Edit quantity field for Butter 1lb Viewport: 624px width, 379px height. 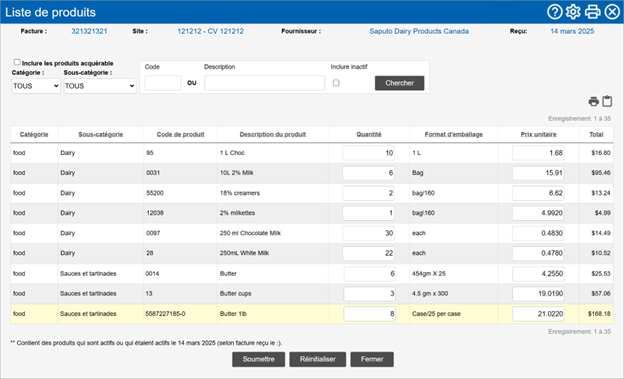[370, 314]
